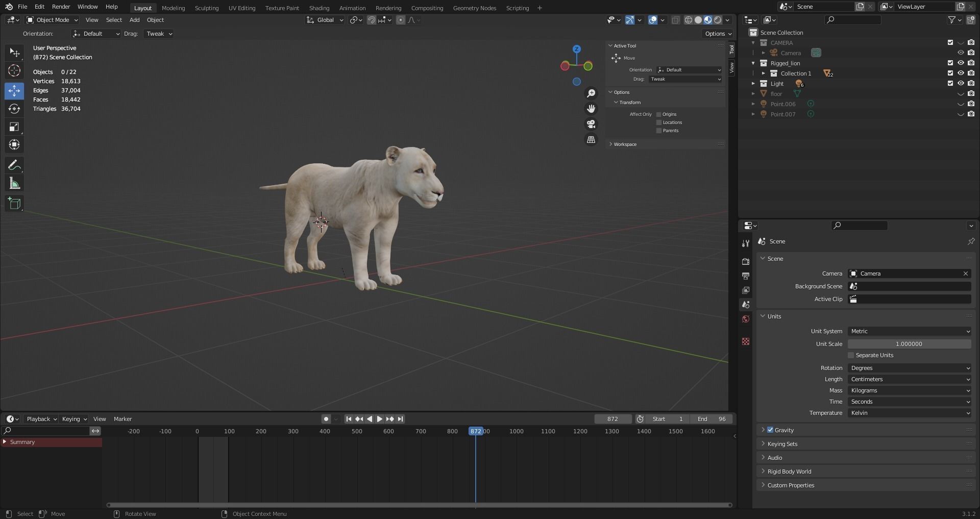Screen dimensions: 980x519
Task: Open the Add menu in viewport header
Action: [134, 20]
